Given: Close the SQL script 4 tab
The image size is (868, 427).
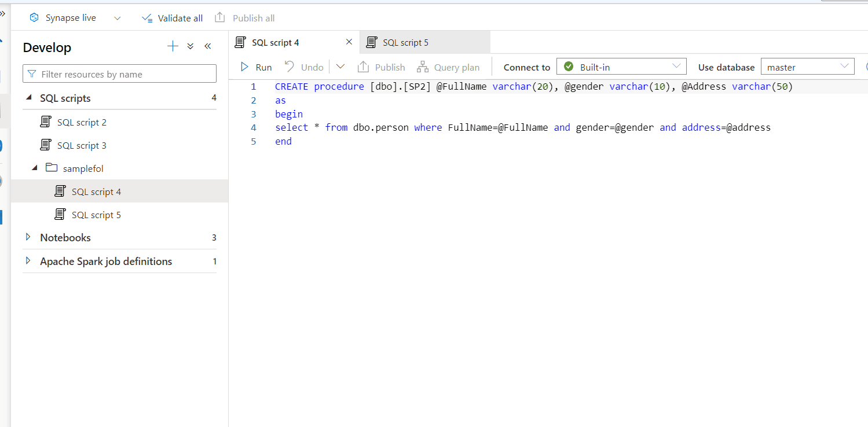Looking at the screenshot, I should tap(349, 42).
